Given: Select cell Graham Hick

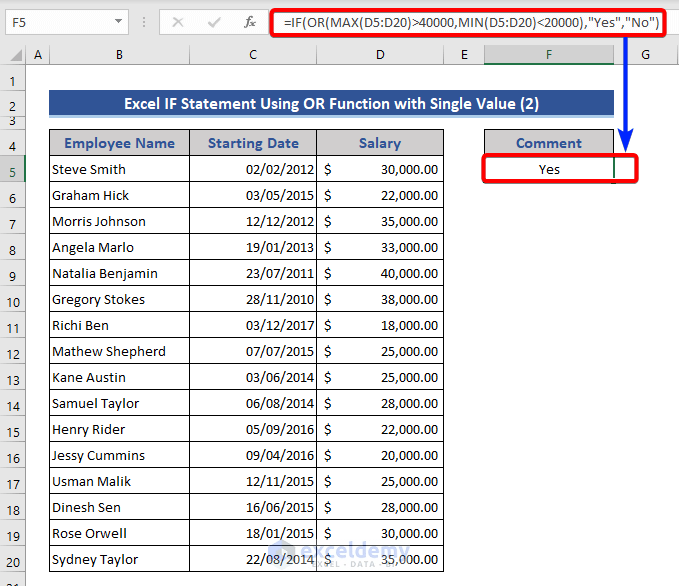Looking at the screenshot, I should click(120, 195).
